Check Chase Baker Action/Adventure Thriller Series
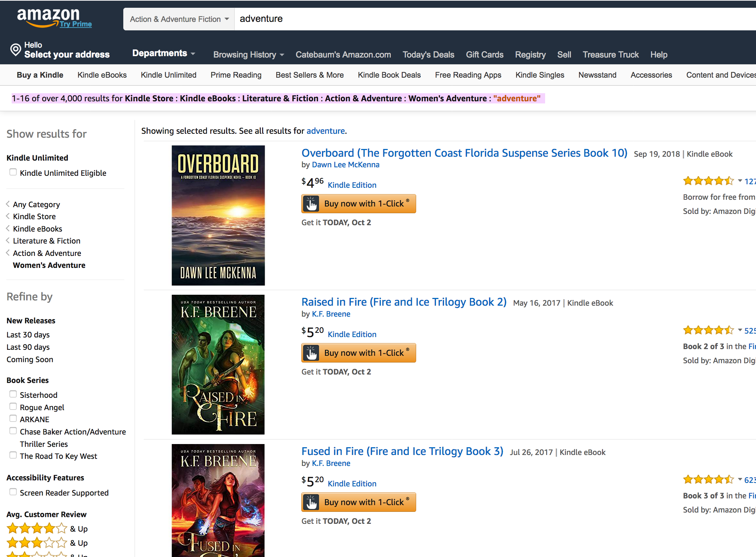The height and width of the screenshot is (557, 756). pos(13,431)
